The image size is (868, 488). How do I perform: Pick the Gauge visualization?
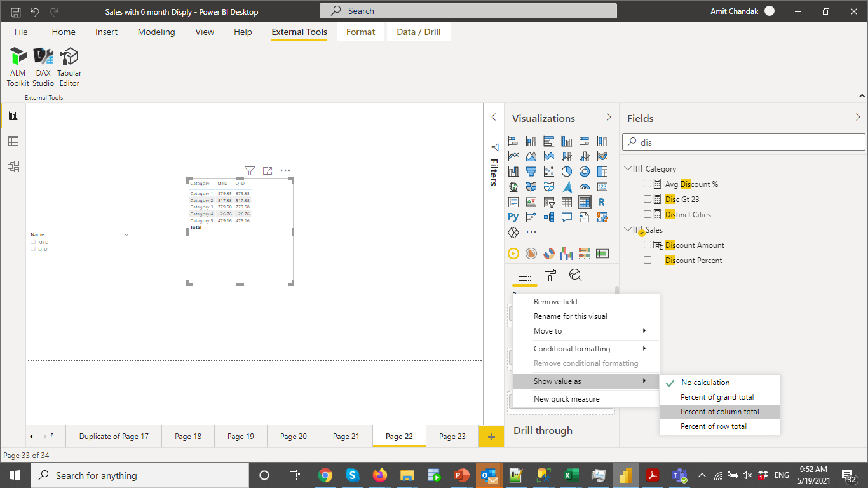click(585, 187)
